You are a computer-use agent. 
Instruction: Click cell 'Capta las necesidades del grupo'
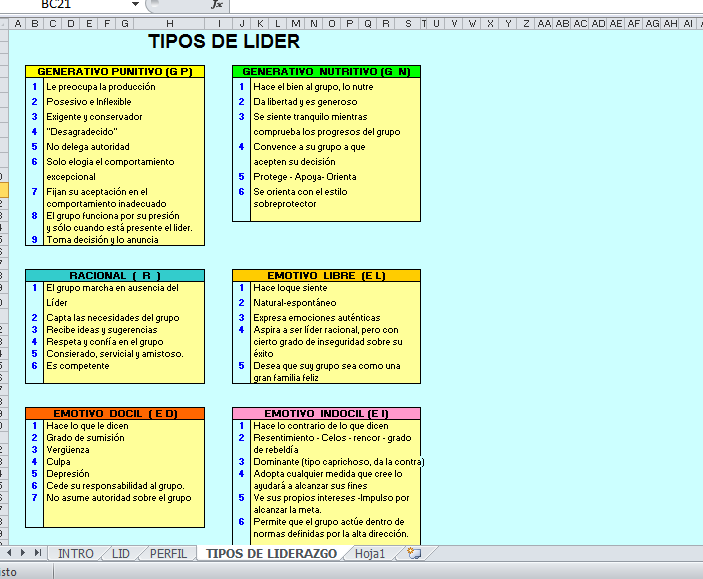[113, 318]
